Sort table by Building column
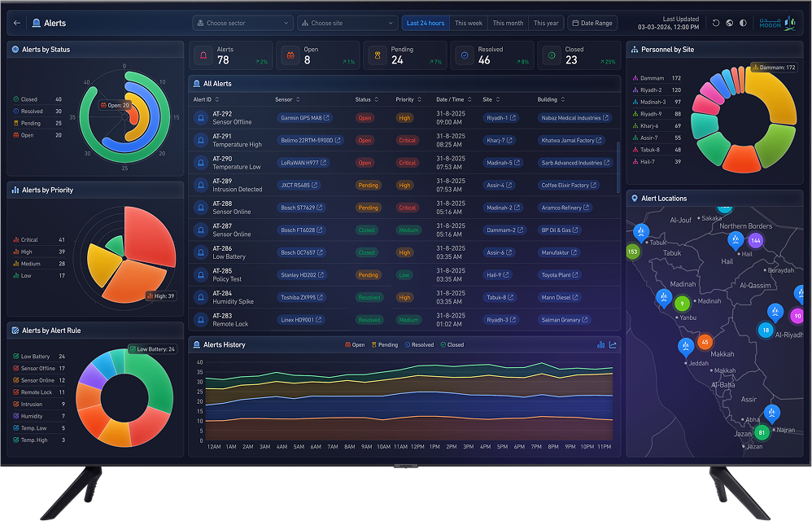This screenshot has width=812, height=521. click(x=551, y=99)
